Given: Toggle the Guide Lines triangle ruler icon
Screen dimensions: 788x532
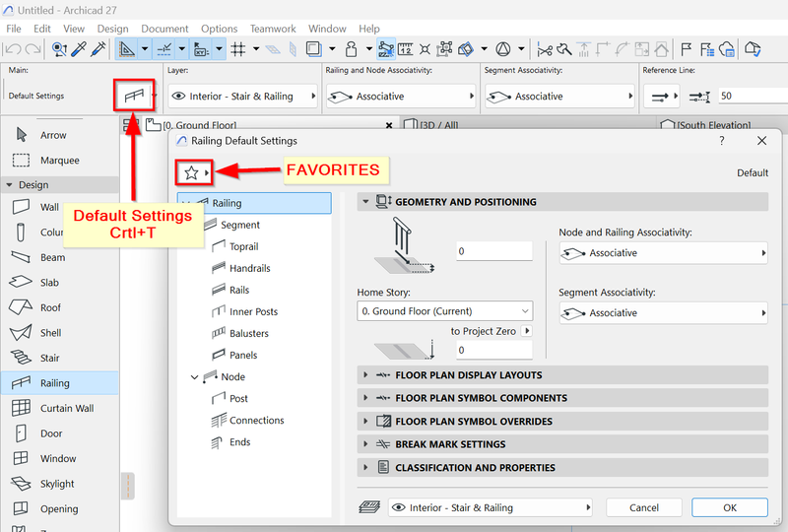Looking at the screenshot, I should click(x=127, y=49).
